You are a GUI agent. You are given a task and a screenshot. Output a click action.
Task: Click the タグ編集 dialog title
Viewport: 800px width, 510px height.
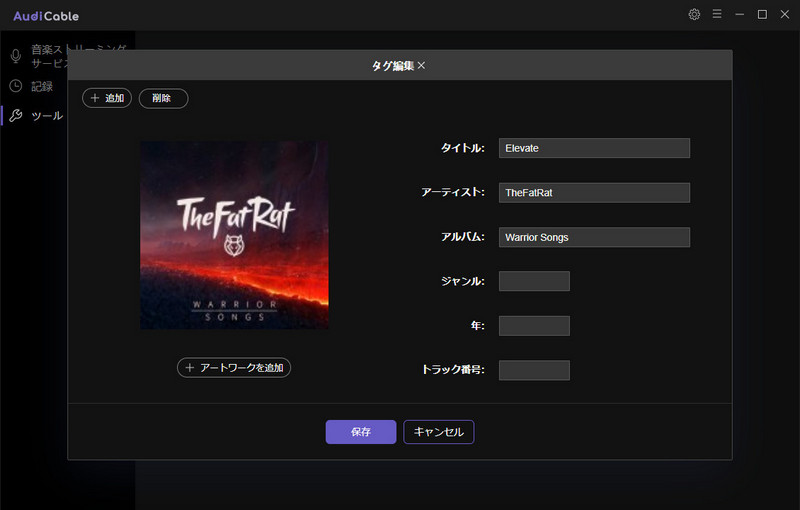pos(393,65)
